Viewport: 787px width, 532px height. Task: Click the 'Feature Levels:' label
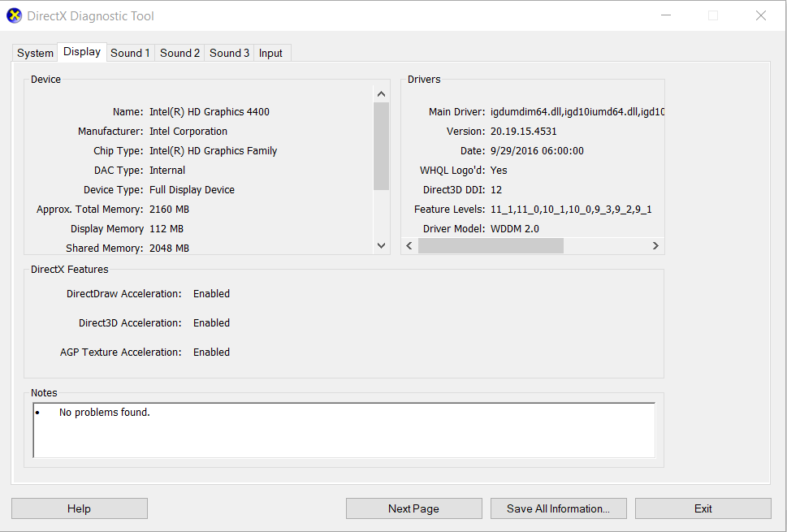[x=450, y=210]
